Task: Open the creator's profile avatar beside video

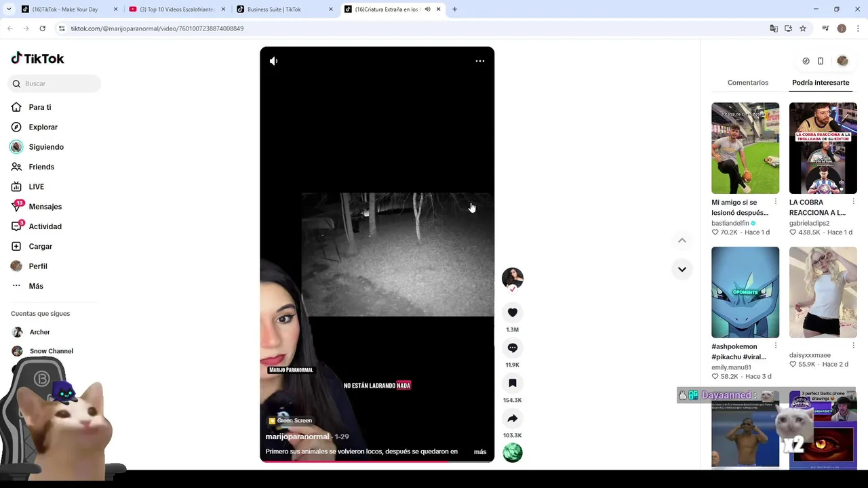Action: point(513,278)
